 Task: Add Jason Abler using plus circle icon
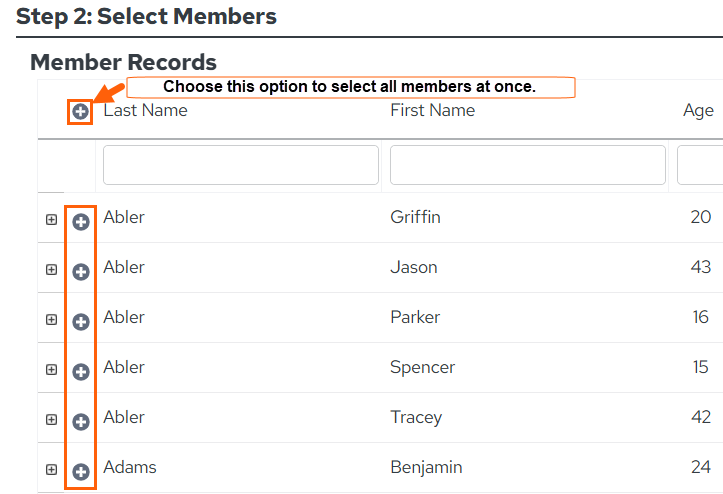(x=81, y=272)
